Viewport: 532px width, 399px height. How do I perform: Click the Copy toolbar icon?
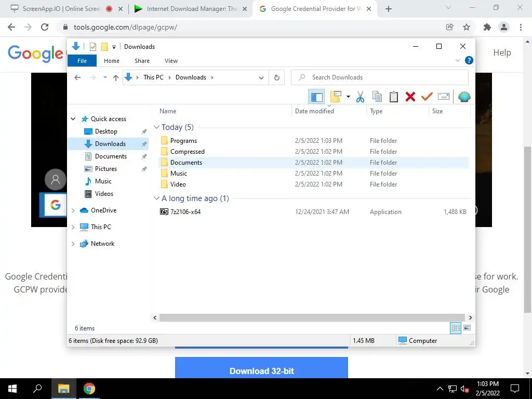pyautogui.click(x=377, y=97)
